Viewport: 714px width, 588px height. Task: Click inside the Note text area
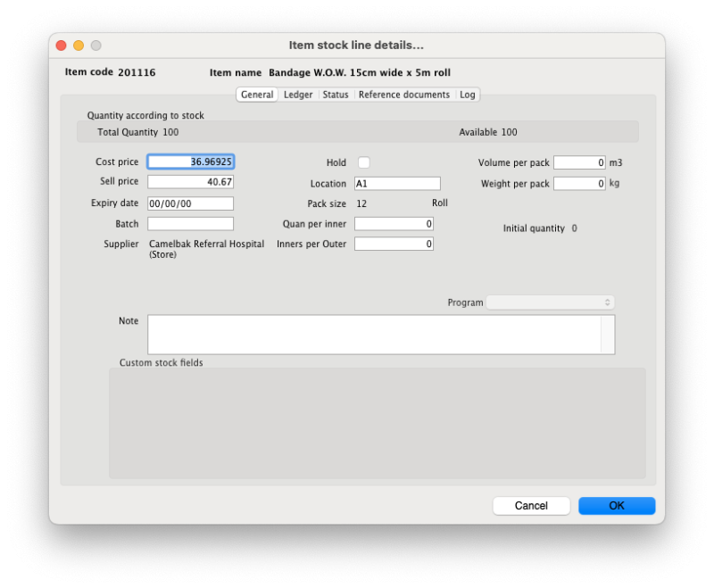pyautogui.click(x=374, y=335)
